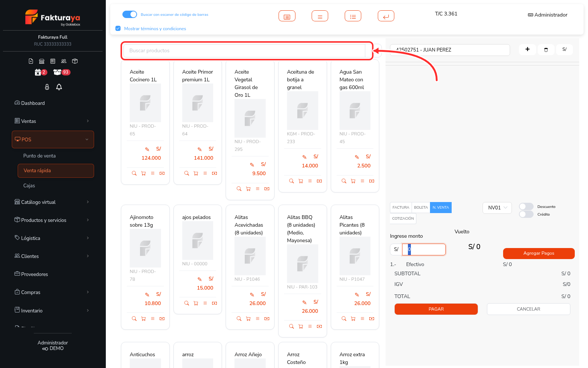This screenshot has height=368, width=588.
Task: Click the first card-view layout button in top bar
Action: [x=287, y=16]
